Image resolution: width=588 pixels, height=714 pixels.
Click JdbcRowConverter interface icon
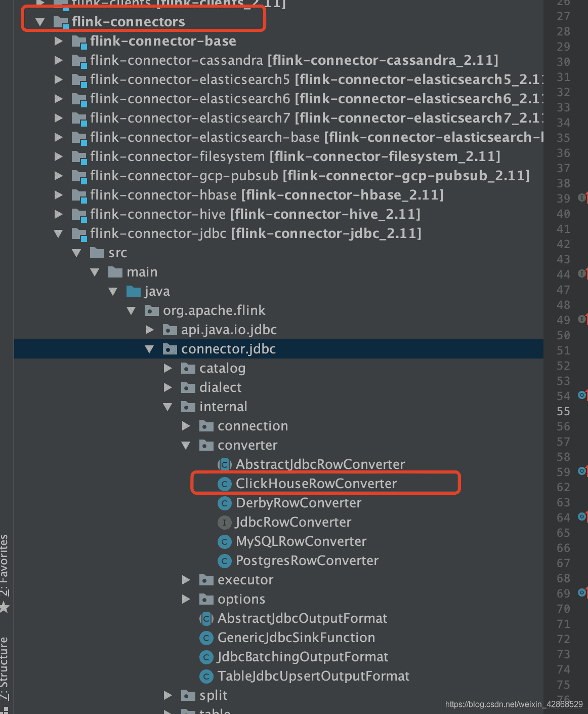225,522
